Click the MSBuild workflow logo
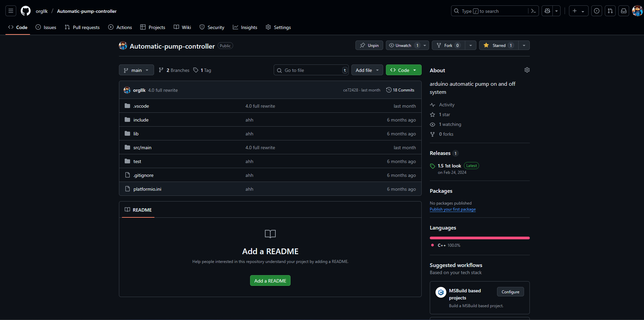 (x=441, y=292)
